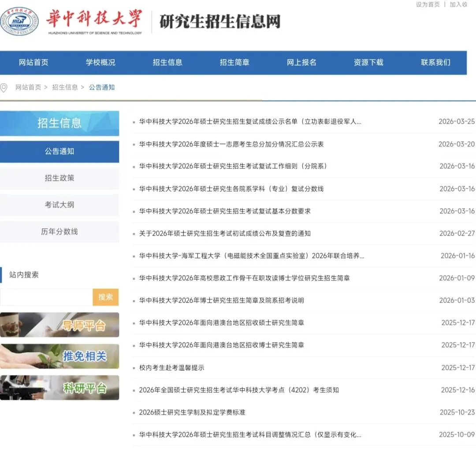The width and height of the screenshot is (476, 450).
Task: Click the date 2026-02-27
Action: (x=457, y=234)
